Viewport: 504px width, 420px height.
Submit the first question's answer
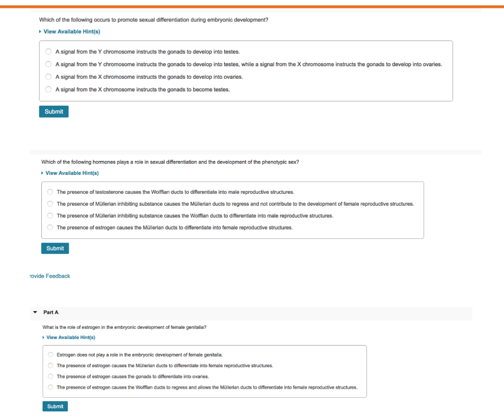(x=54, y=112)
